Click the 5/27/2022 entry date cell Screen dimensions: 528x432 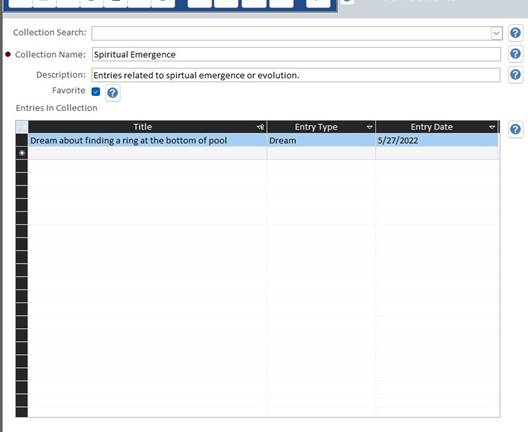click(437, 140)
